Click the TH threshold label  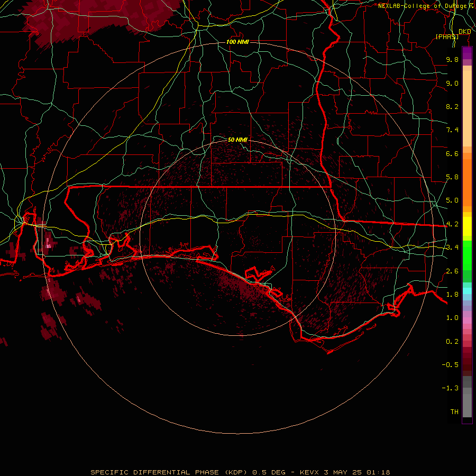(x=454, y=412)
